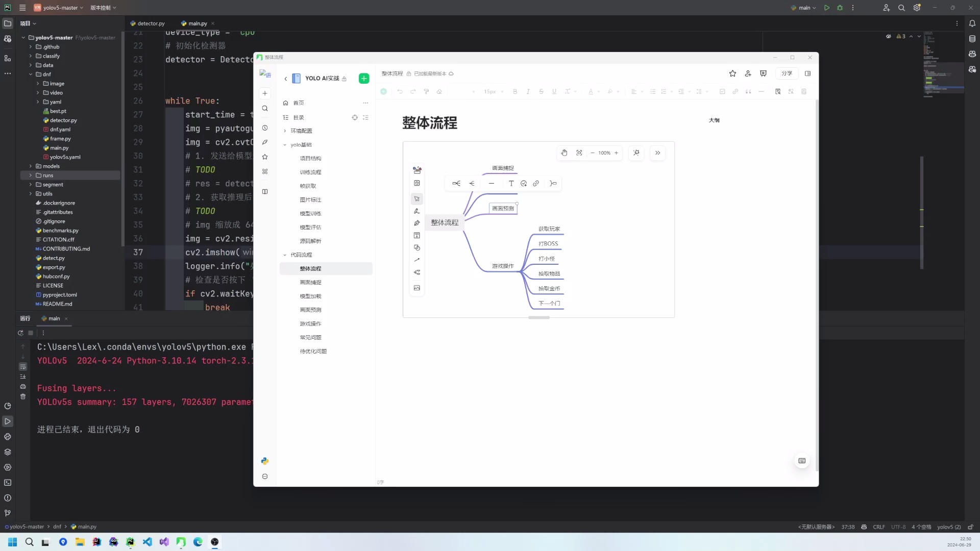The height and width of the screenshot is (551, 980).
Task: Open the main Git branch dropdown
Action: tap(804, 8)
